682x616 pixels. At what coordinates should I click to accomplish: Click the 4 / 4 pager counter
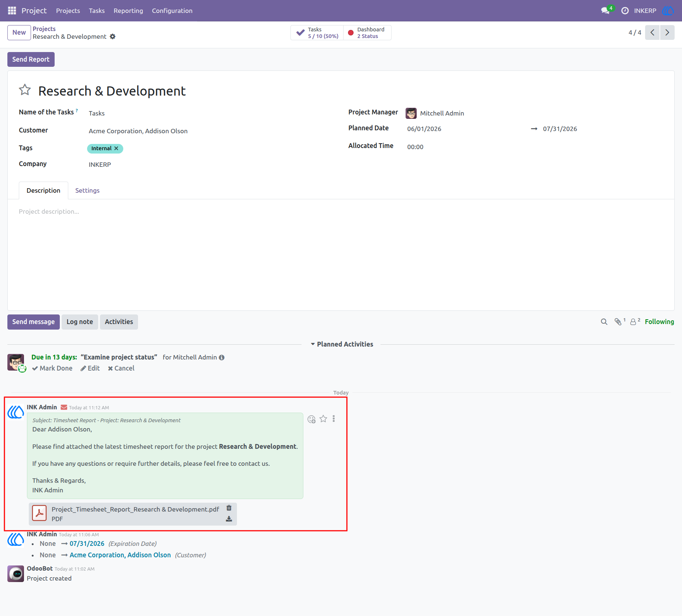pyautogui.click(x=635, y=32)
